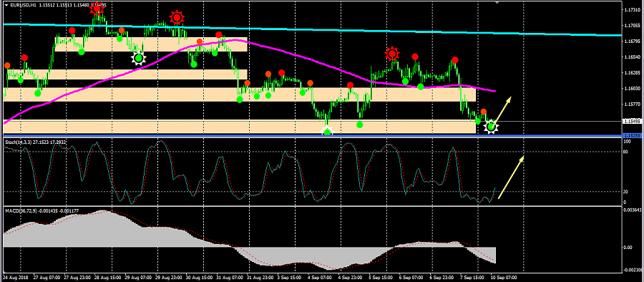The width and height of the screenshot is (644, 282).
Task: Click the 27 Aug 07:00 time label
Action: coord(46,277)
